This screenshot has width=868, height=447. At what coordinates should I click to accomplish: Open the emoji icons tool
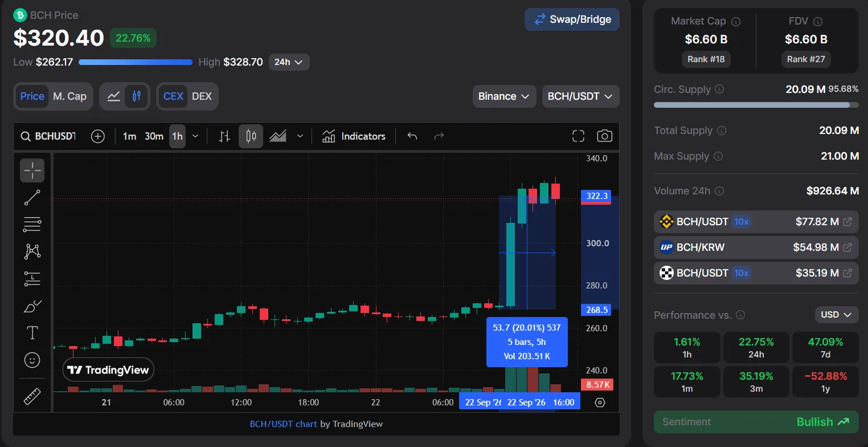32,360
